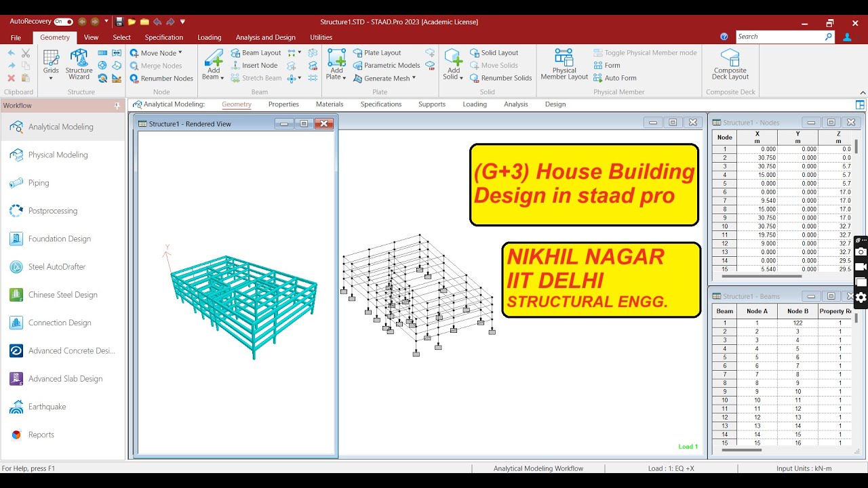Pin the Workflow panel
Image resolution: width=868 pixels, height=488 pixels.
pos(117,106)
